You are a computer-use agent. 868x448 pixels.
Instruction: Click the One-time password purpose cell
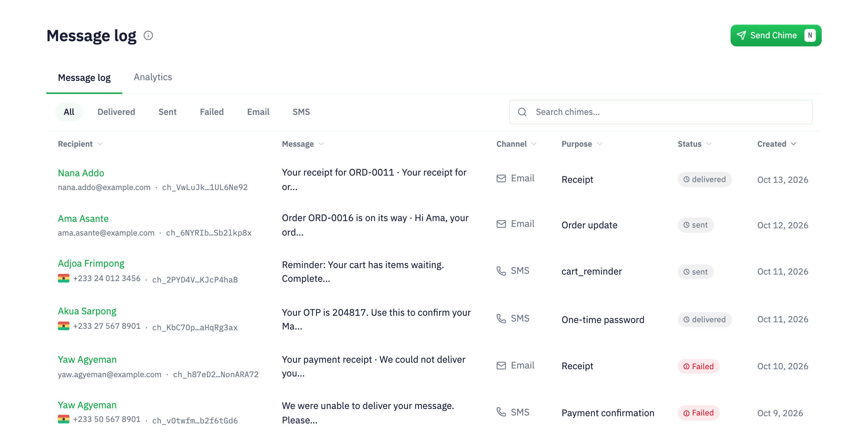603,320
